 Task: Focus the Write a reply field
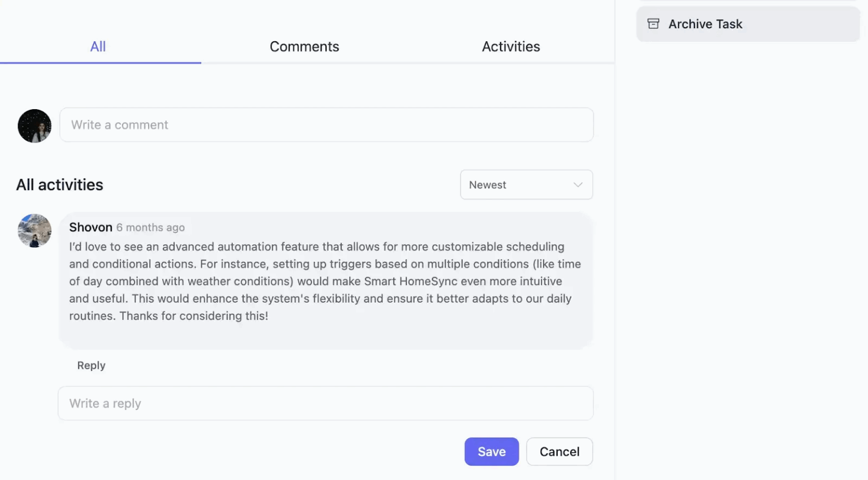point(325,404)
